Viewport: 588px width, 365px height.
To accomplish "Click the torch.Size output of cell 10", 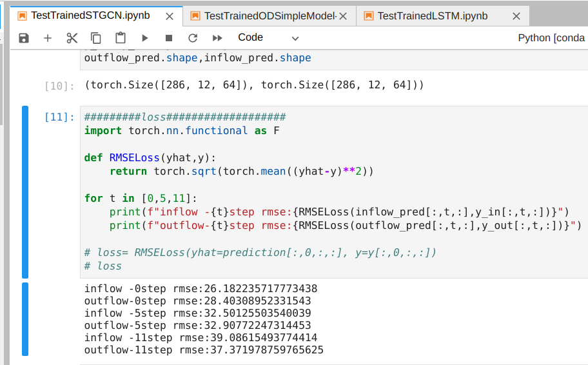I will tap(254, 85).
